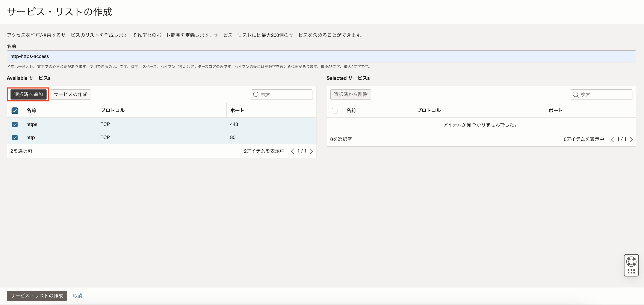Click the サービス・リストの作成 button at the bottom
Viewport: 644px width, 305px height.
pyautogui.click(x=37, y=296)
